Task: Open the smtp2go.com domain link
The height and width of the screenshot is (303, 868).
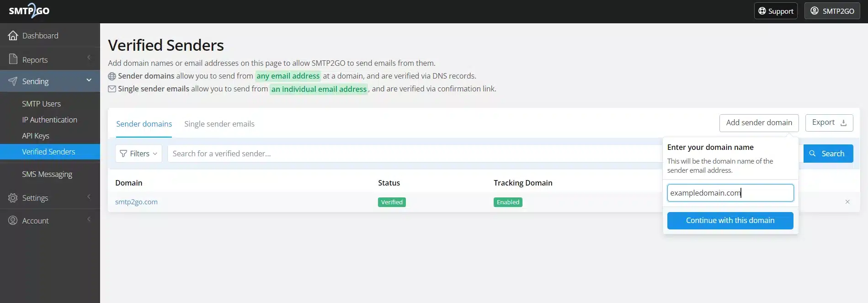Action: point(136,202)
